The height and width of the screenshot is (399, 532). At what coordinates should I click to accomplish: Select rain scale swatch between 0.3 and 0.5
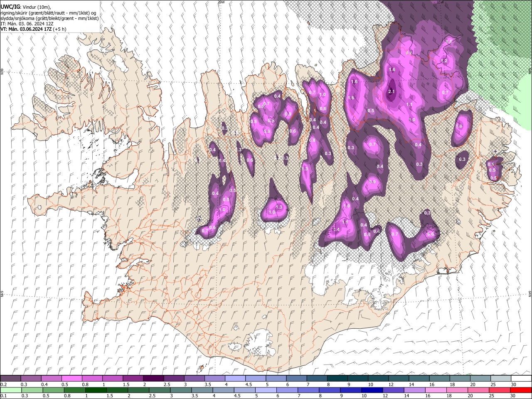point(32,390)
